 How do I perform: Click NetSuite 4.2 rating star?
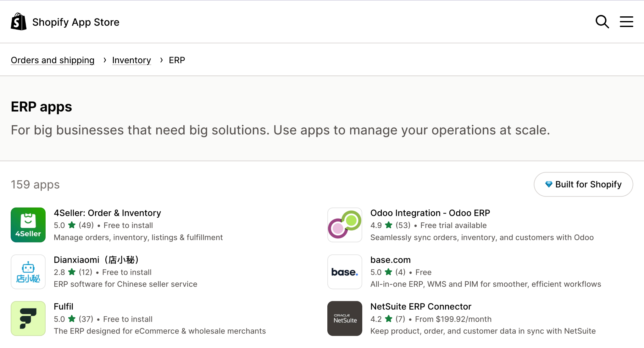[x=389, y=318]
